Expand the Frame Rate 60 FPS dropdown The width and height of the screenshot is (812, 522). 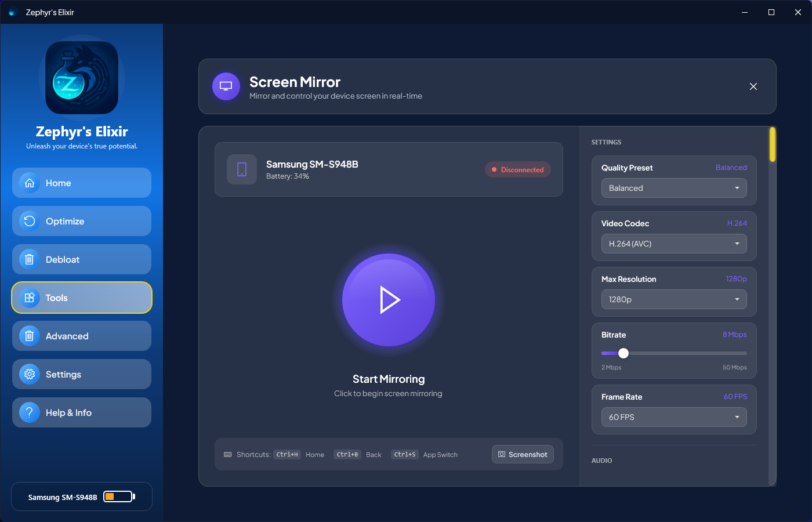(674, 417)
